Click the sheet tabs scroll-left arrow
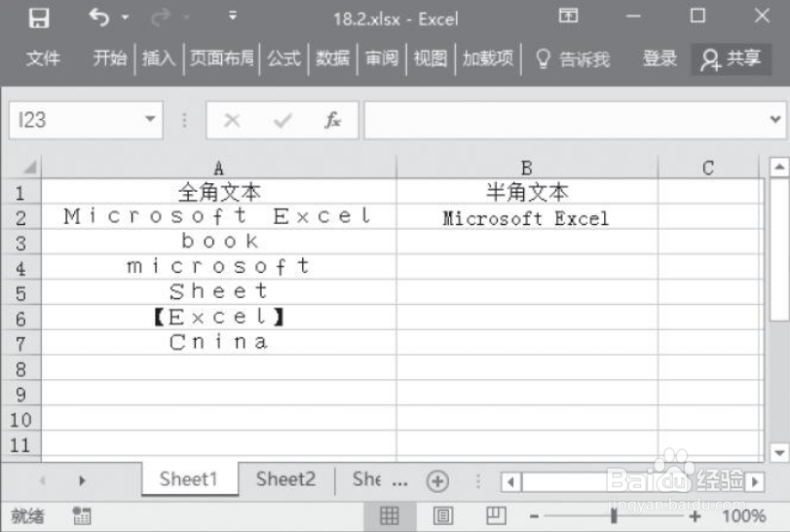Viewport: 790px width, 532px height. pos(43,480)
